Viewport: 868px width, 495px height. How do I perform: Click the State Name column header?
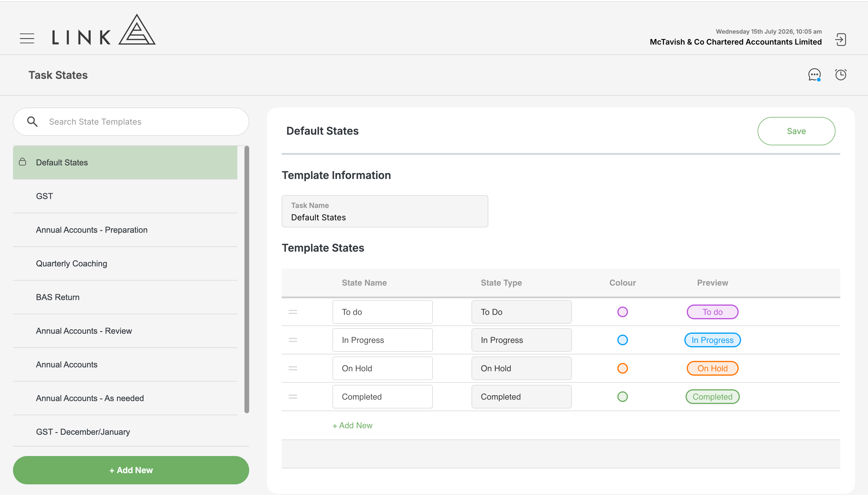(x=364, y=283)
